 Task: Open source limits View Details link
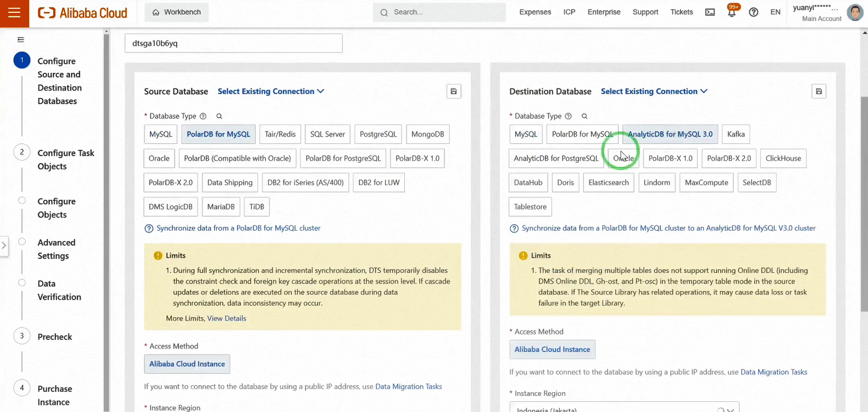[x=227, y=318]
